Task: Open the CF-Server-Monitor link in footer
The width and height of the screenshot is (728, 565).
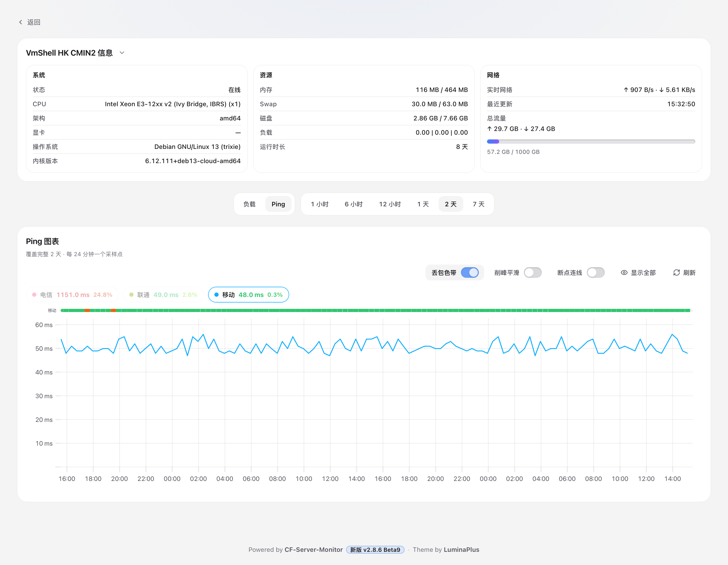Action: pyautogui.click(x=313, y=550)
